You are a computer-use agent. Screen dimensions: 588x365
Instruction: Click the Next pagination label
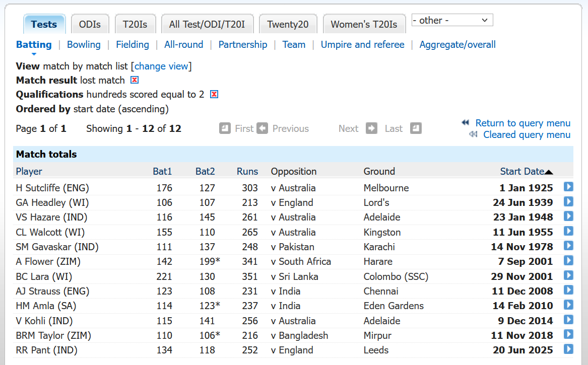[x=348, y=128]
